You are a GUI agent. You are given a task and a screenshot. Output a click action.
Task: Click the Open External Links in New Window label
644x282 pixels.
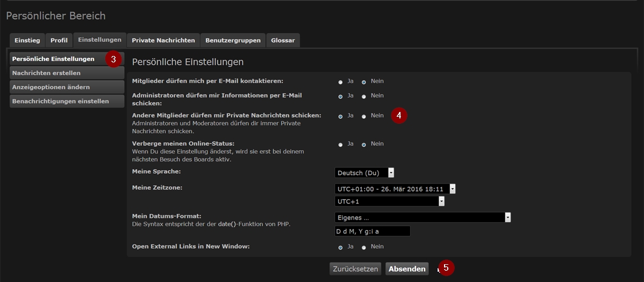click(x=191, y=246)
